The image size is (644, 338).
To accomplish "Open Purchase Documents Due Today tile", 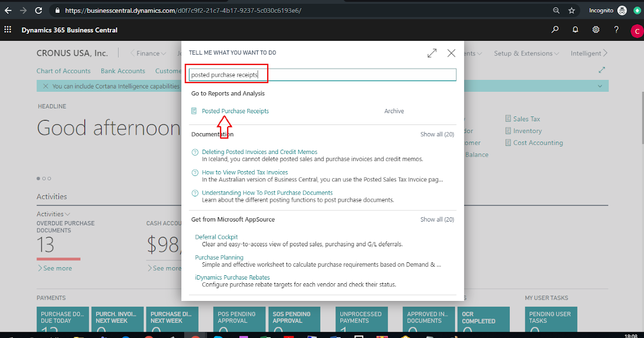I will [x=62, y=318].
